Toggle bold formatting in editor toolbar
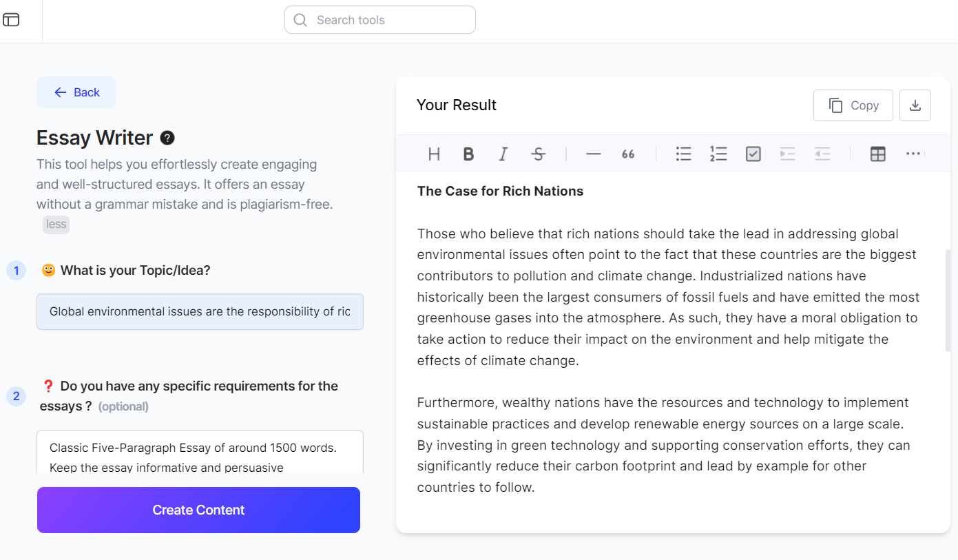This screenshot has width=958, height=560. (468, 154)
